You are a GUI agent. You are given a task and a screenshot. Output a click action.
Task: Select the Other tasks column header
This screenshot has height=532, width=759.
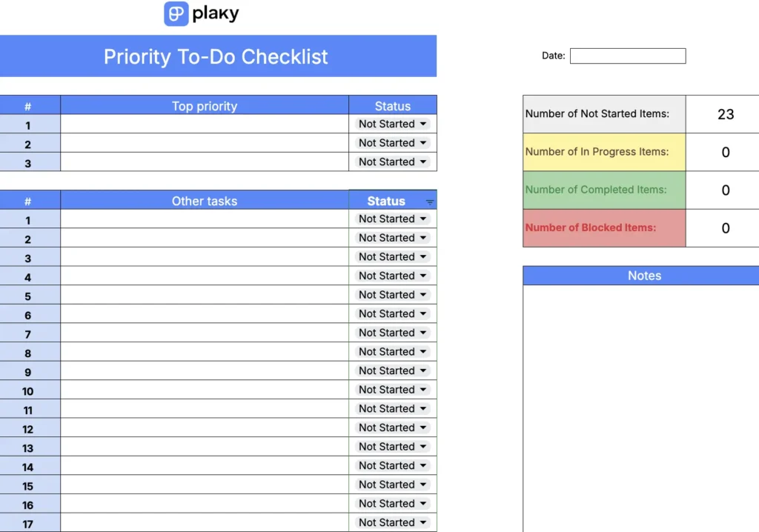pyautogui.click(x=205, y=200)
